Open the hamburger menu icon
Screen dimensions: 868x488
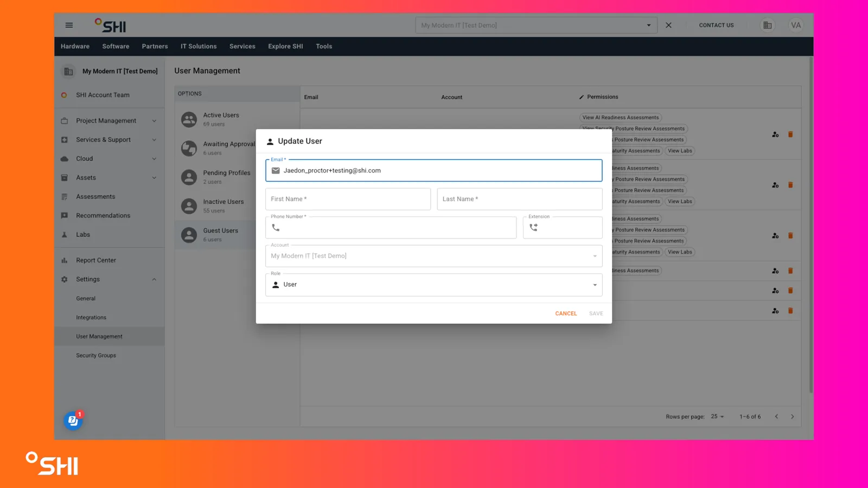[x=69, y=25]
